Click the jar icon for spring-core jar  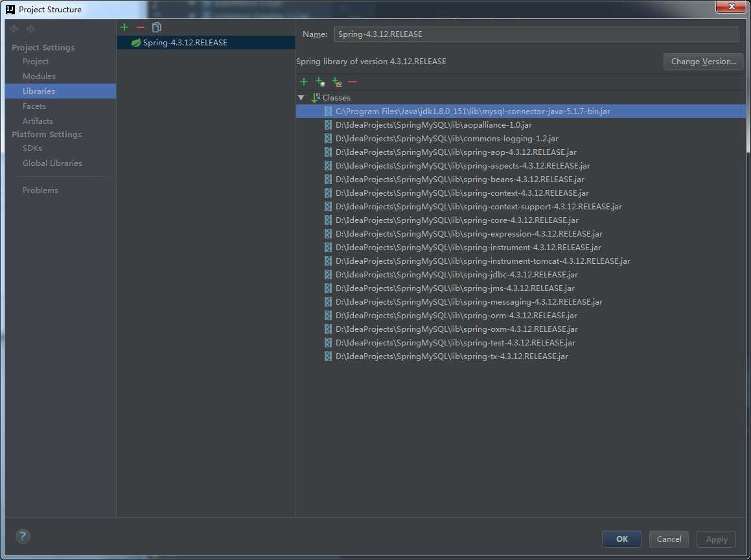pyautogui.click(x=328, y=220)
